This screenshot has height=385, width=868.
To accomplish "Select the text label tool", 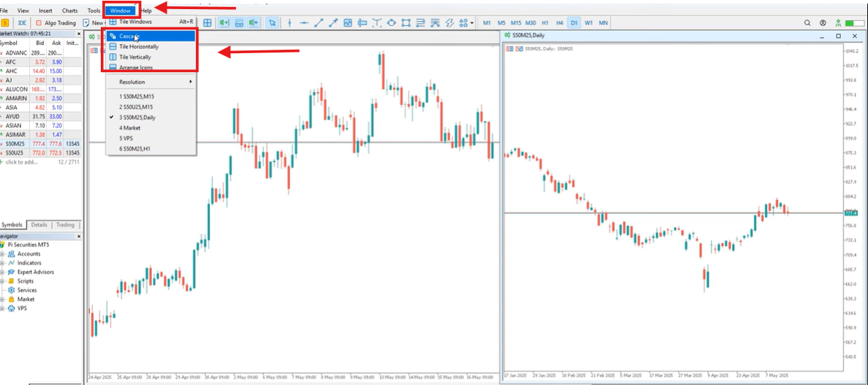I will click(x=377, y=22).
